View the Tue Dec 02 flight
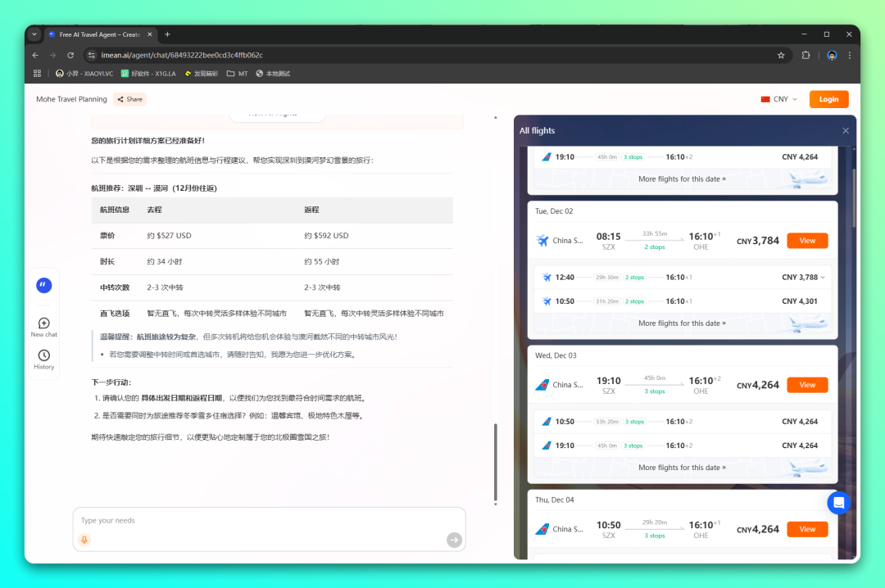 click(x=807, y=241)
